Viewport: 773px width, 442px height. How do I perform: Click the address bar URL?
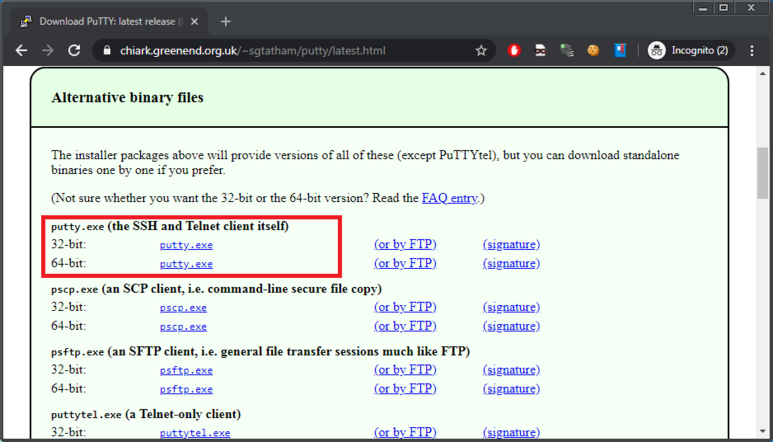pyautogui.click(x=252, y=50)
